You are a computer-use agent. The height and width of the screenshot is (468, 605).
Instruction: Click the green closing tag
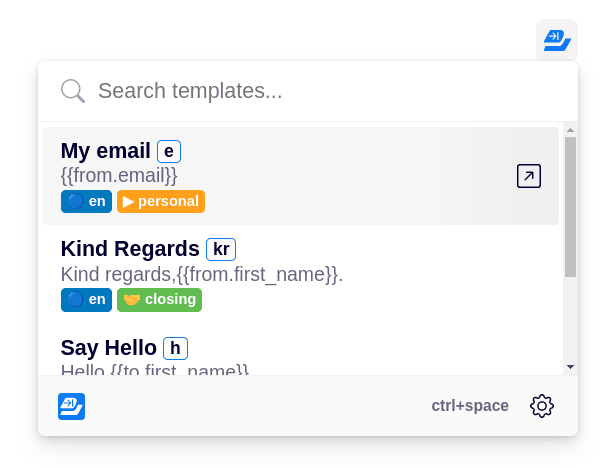pos(159,300)
